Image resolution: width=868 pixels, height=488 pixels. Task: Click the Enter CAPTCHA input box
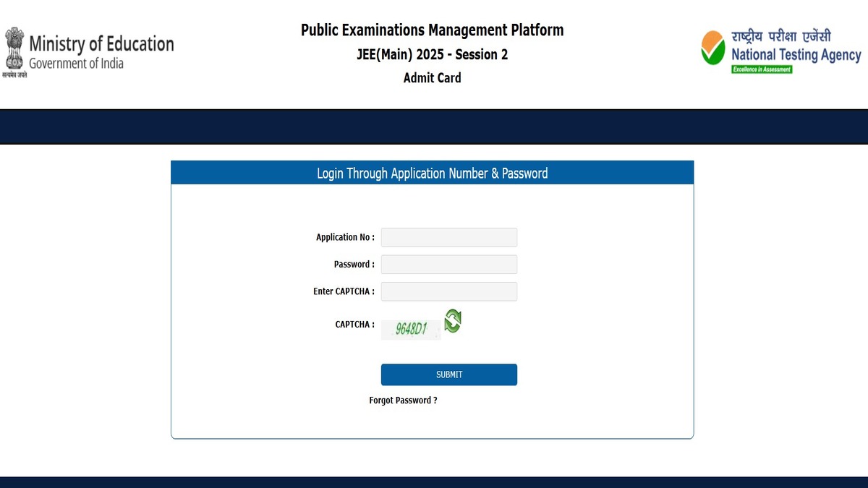tap(448, 291)
